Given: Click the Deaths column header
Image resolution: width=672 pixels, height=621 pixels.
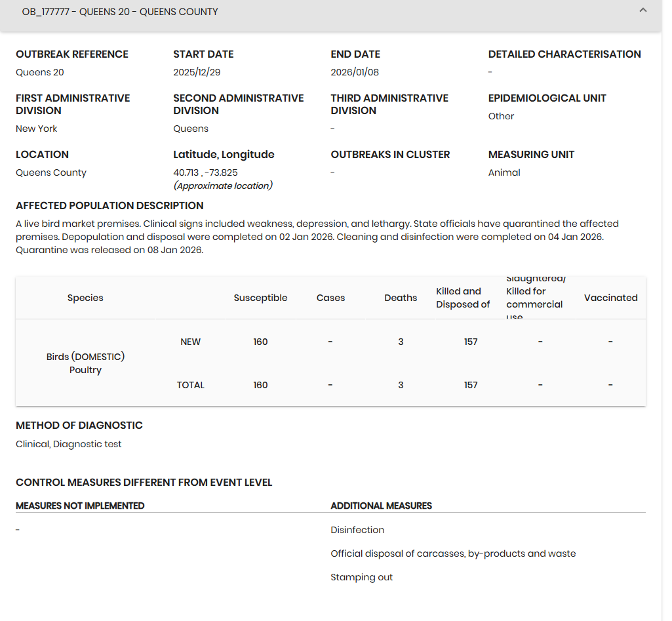Looking at the screenshot, I should (401, 298).
